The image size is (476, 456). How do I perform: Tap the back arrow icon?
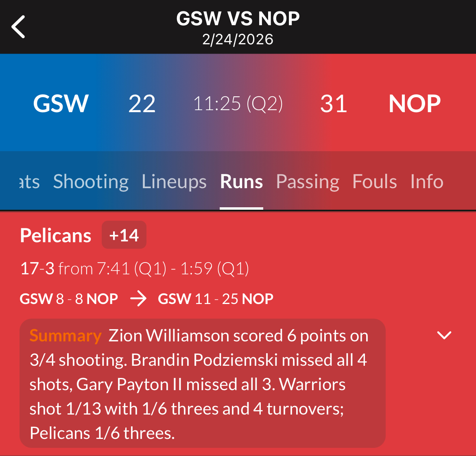point(18,27)
